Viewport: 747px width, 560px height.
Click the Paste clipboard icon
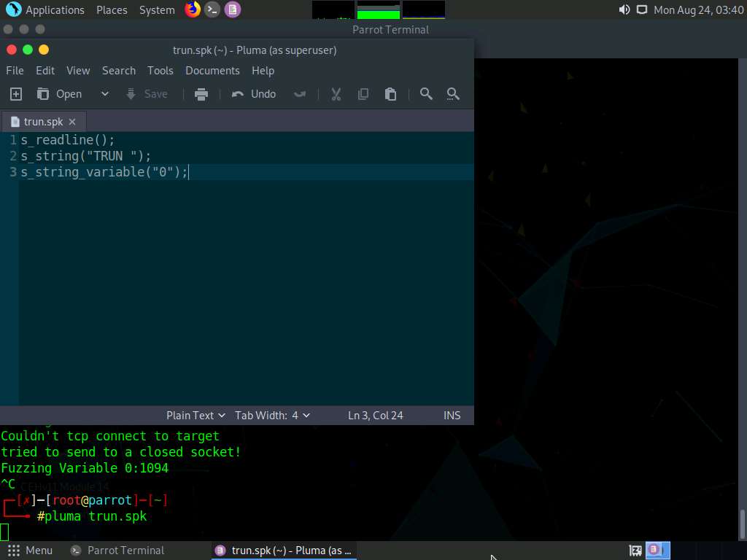tap(391, 94)
